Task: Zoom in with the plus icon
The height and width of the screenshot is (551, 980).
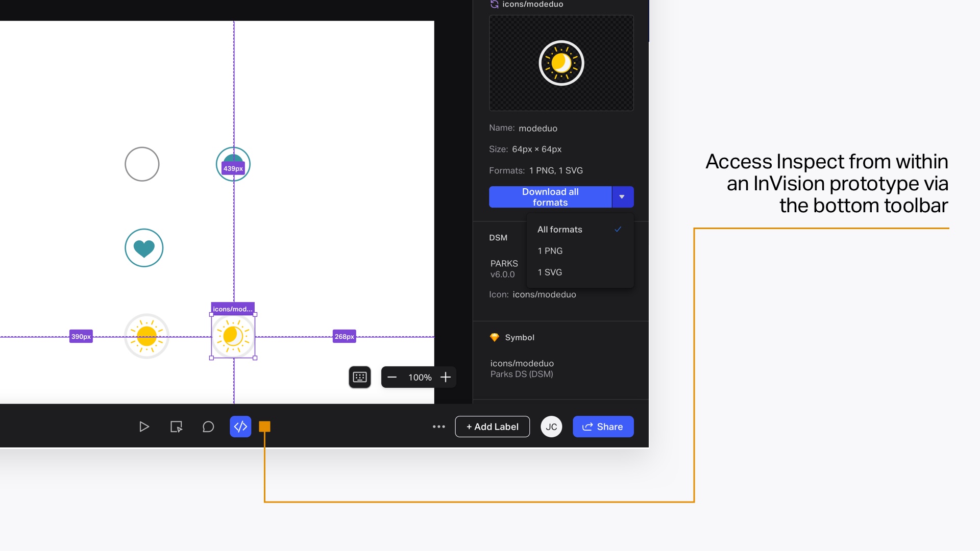Action: coord(446,377)
